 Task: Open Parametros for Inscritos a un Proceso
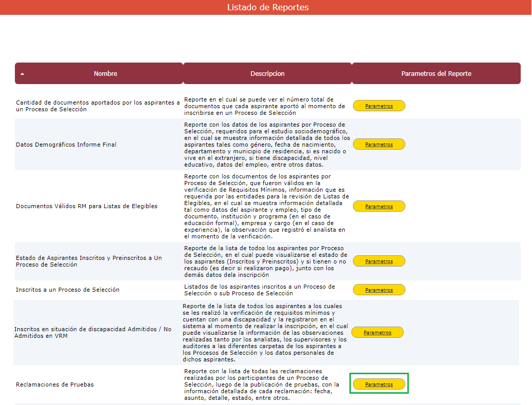pyautogui.click(x=379, y=290)
